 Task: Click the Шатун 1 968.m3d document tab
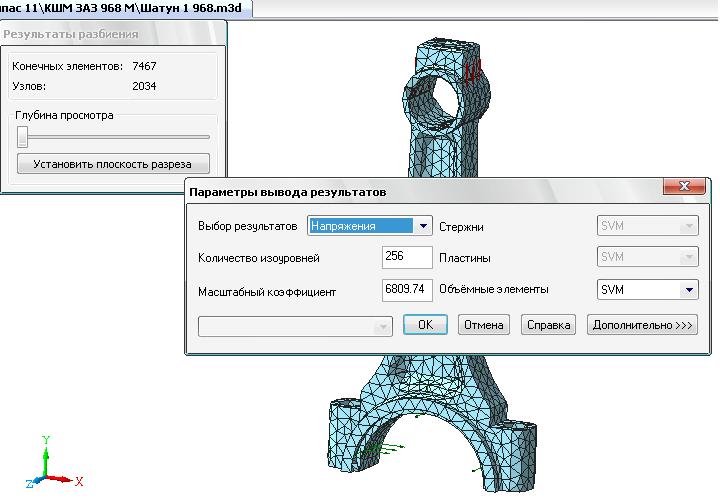(x=124, y=7)
